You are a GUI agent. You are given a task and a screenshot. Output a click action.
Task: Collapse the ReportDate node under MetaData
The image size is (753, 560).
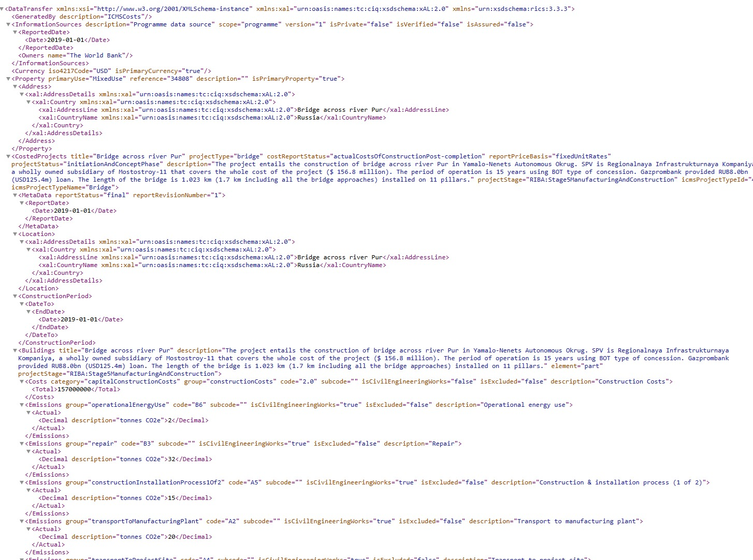22,203
